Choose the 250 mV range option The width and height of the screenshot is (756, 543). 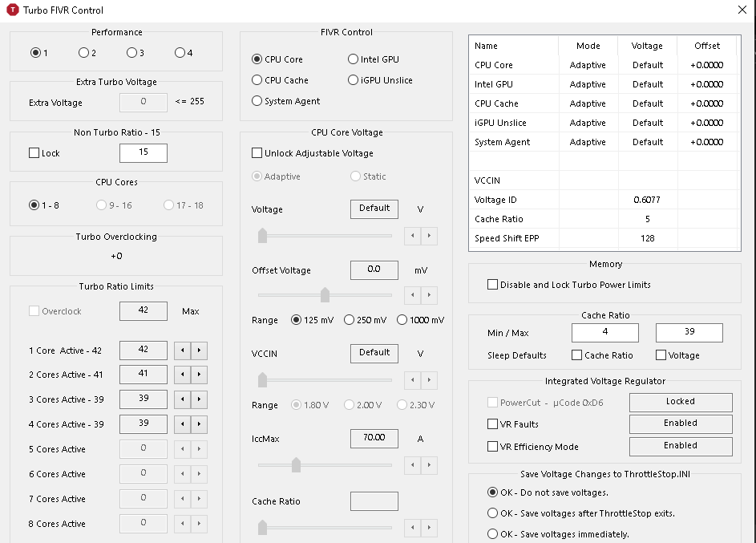350,320
